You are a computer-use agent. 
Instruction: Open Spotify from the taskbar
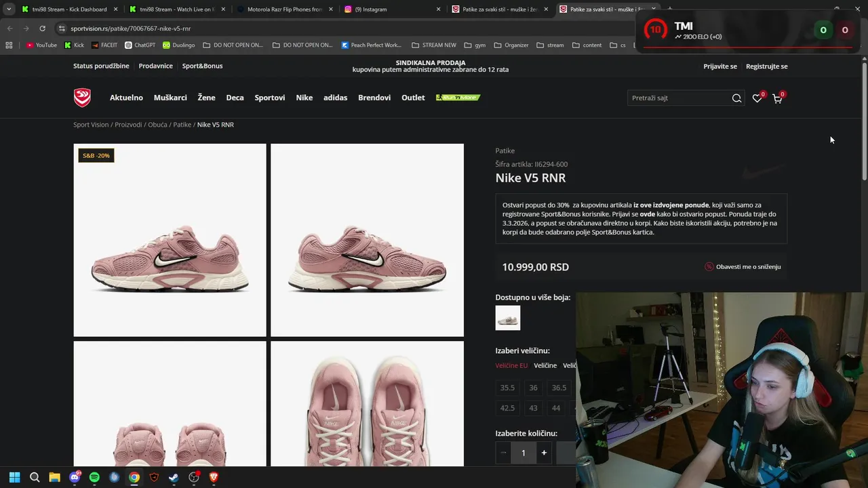pos(94,477)
